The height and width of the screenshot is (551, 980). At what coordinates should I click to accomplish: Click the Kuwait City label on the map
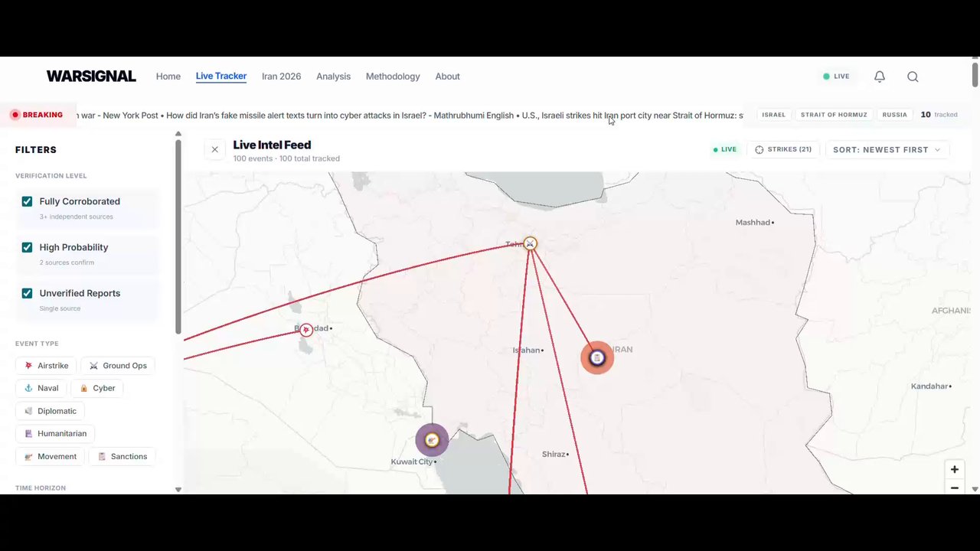click(412, 462)
